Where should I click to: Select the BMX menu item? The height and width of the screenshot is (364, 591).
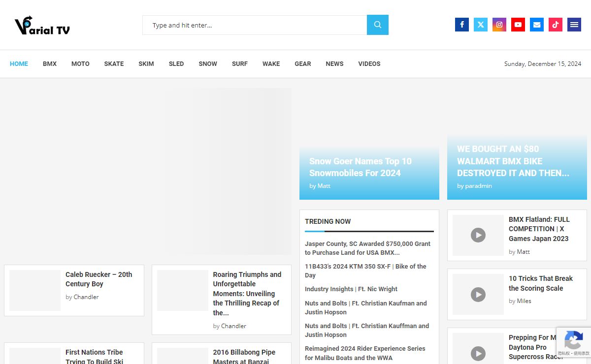coord(50,64)
